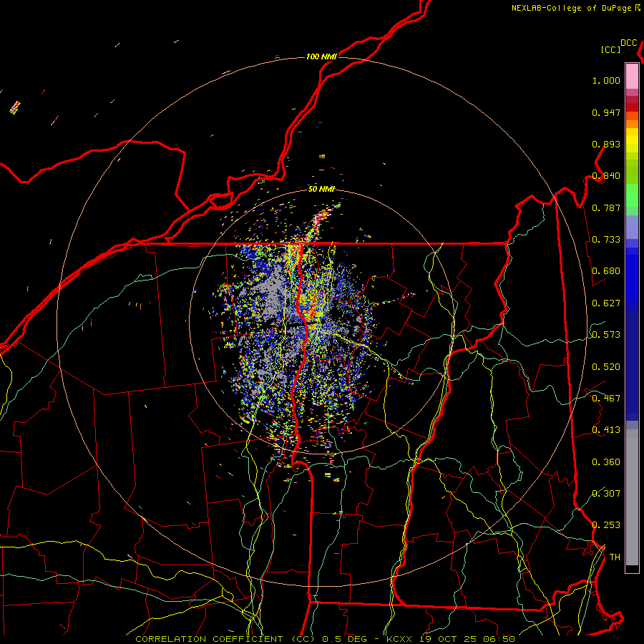This screenshot has width=644, height=644.
Task: Click the 0.627 value on color scale
Action: (x=606, y=303)
